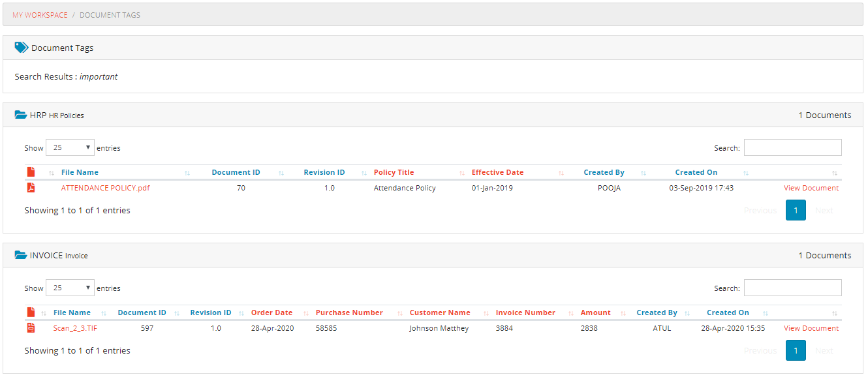Click file icon column header in Invoice table
The height and width of the screenshot is (379, 868).
tap(31, 312)
